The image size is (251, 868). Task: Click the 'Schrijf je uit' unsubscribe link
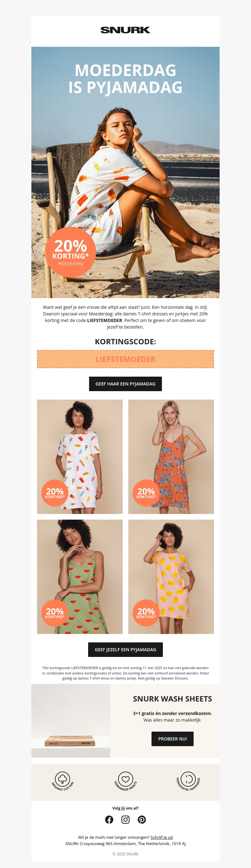(162, 837)
